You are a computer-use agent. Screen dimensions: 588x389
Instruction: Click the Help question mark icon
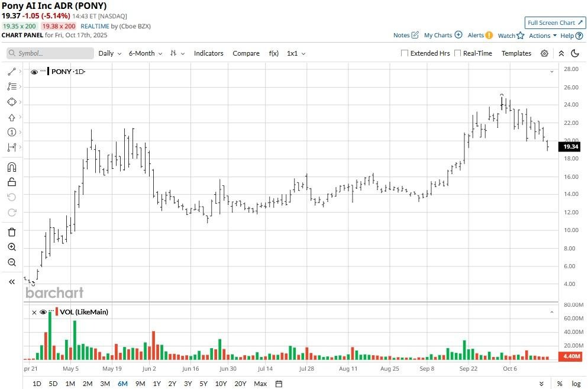click(579, 36)
